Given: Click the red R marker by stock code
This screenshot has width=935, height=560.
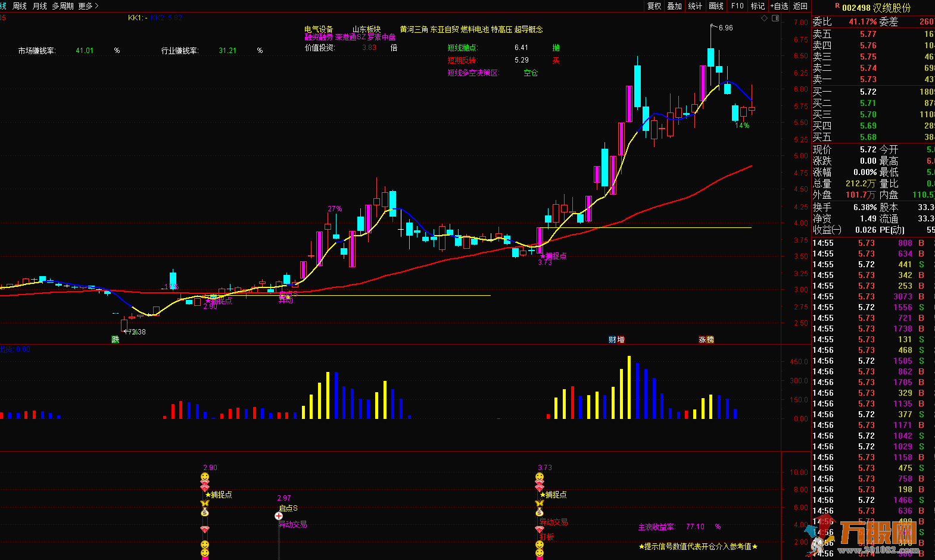Looking at the screenshot, I should 837,6.
